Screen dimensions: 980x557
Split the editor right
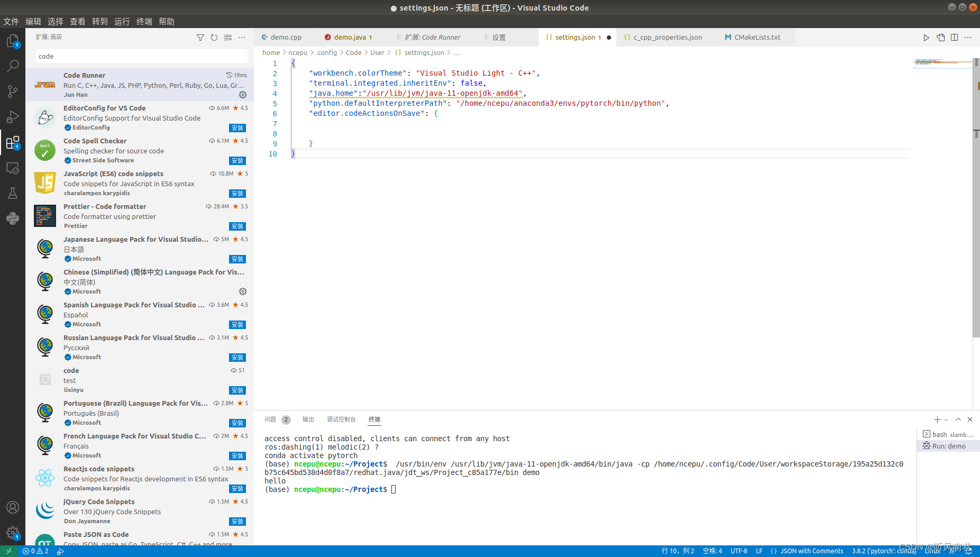pos(954,38)
